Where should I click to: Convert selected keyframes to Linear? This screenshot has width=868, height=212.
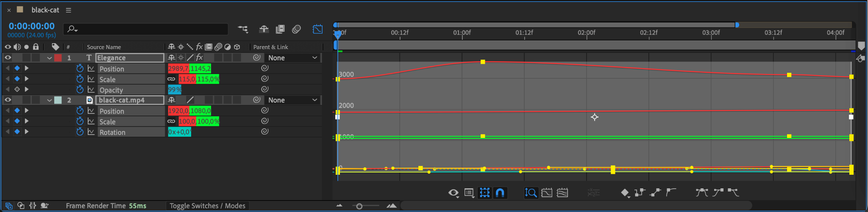[655, 193]
